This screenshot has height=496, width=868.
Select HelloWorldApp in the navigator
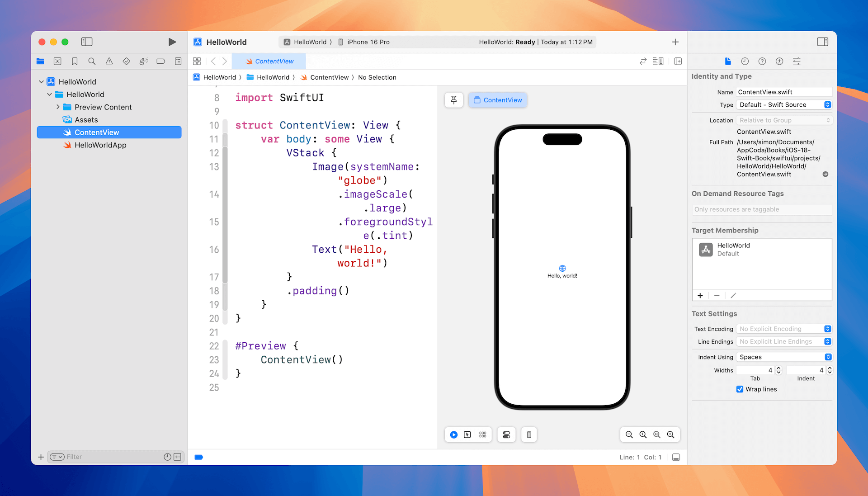click(x=100, y=145)
